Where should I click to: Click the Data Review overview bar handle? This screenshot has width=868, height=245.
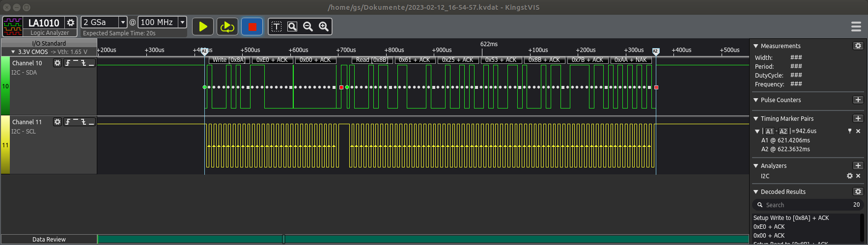click(283, 239)
